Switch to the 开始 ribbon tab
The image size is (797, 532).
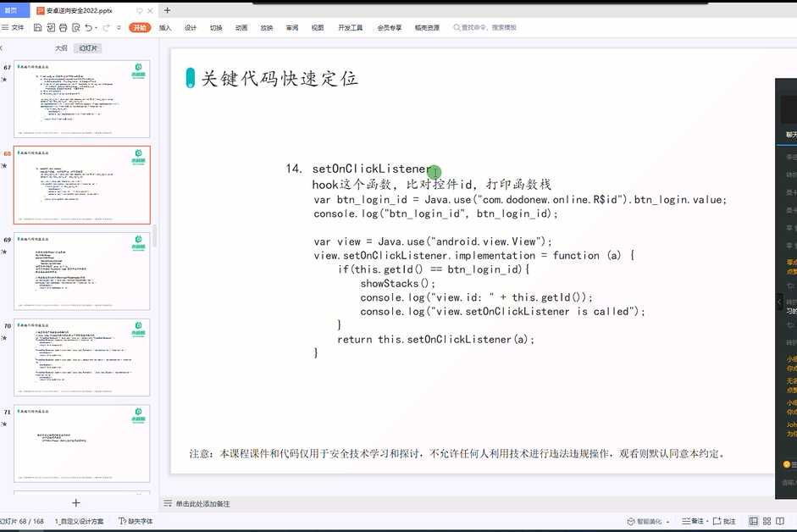140,27
